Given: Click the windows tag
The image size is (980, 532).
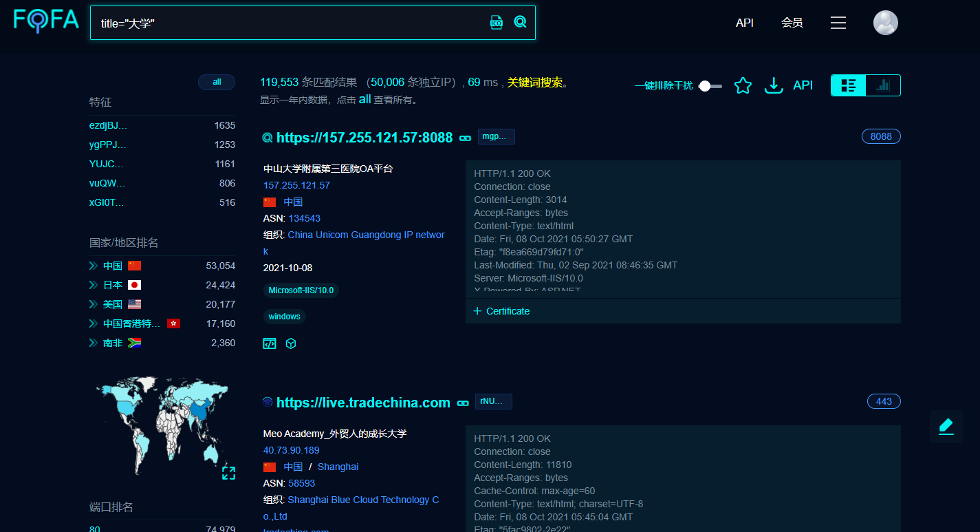Looking at the screenshot, I should tap(285, 317).
